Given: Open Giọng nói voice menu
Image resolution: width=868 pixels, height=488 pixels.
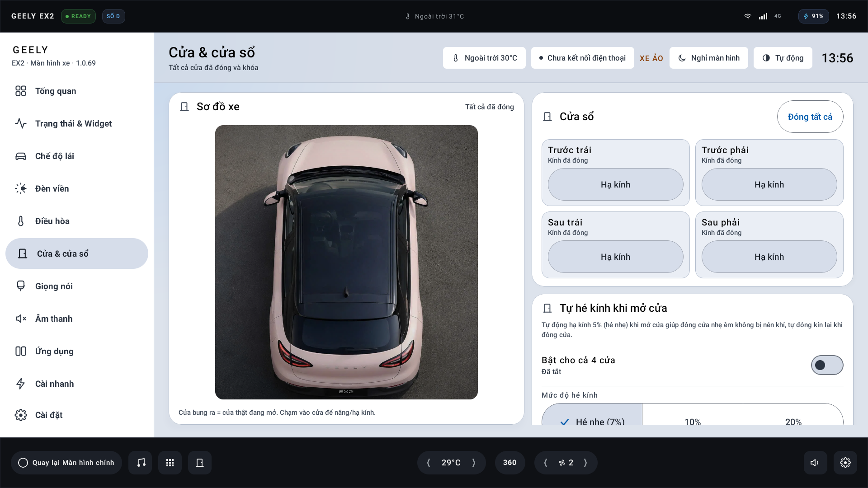Looking at the screenshot, I should click(77, 286).
